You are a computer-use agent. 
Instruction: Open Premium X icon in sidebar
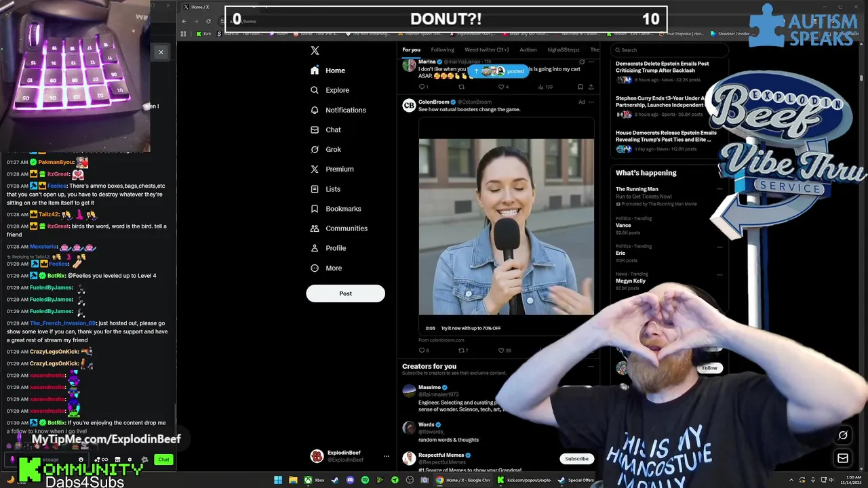coord(315,169)
